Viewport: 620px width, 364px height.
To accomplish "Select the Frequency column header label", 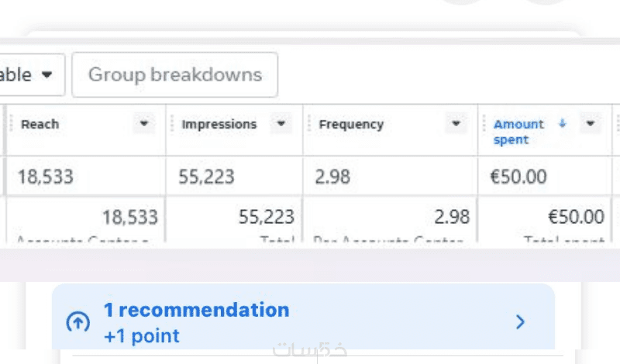I will (x=351, y=124).
